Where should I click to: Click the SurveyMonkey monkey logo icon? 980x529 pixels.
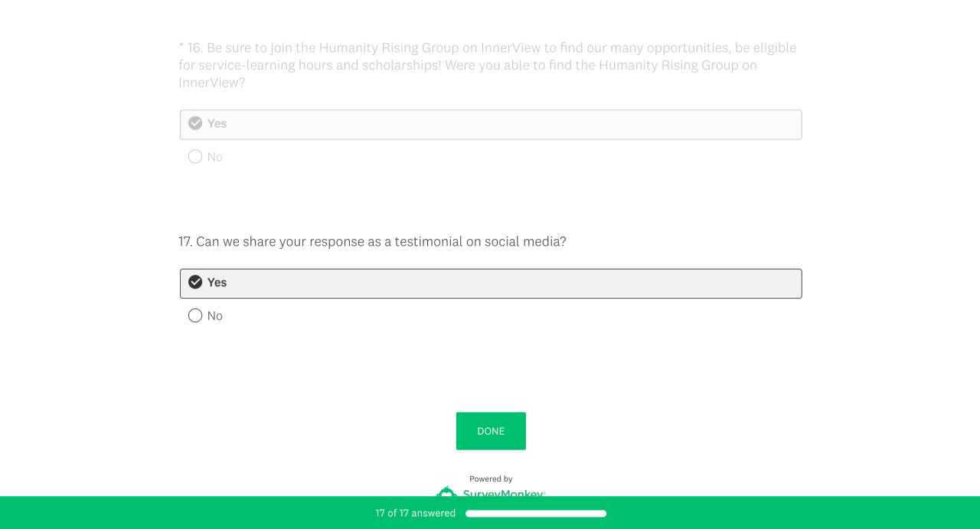point(446,492)
